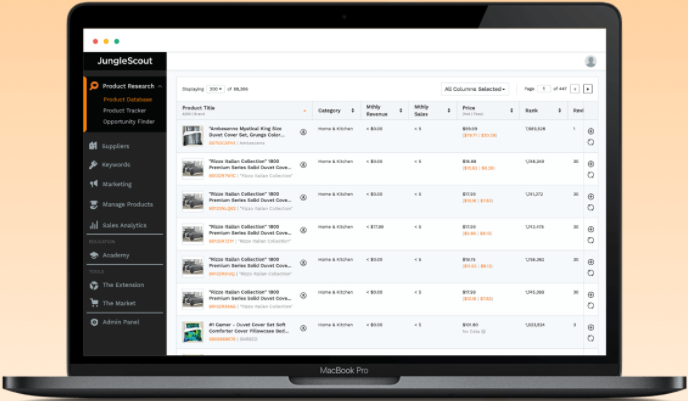Go to the next results page
The image size is (688, 401).
[x=588, y=89]
